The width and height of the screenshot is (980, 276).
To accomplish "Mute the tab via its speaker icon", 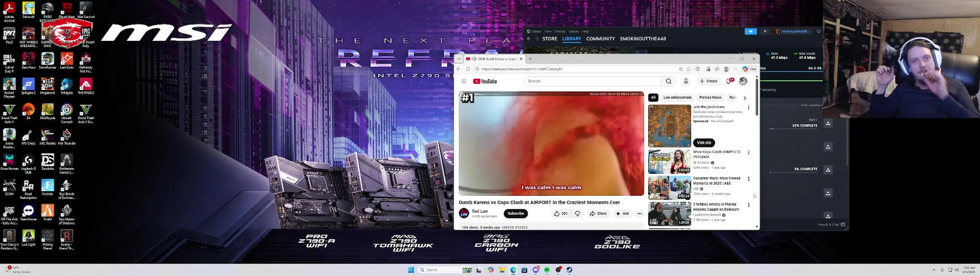I will 474,59.
